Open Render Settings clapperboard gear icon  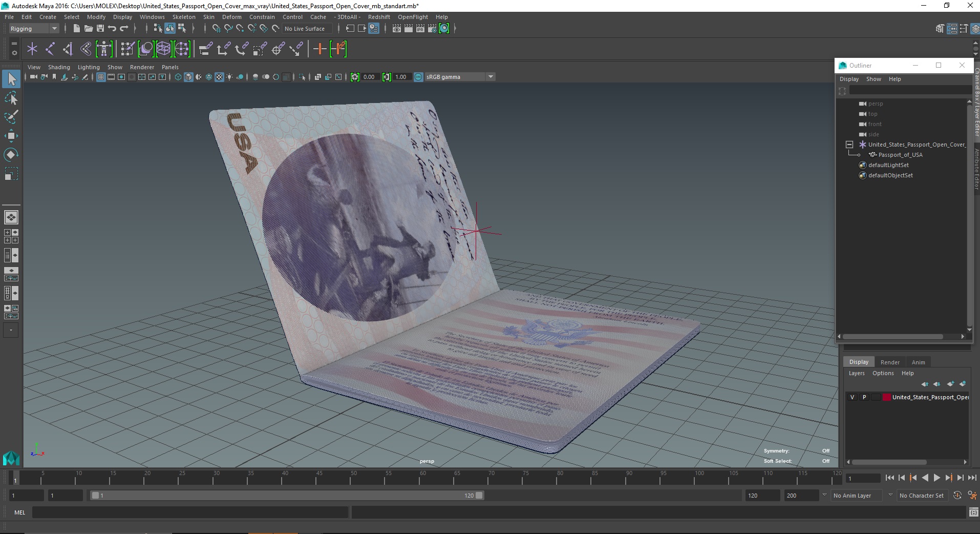point(432,29)
